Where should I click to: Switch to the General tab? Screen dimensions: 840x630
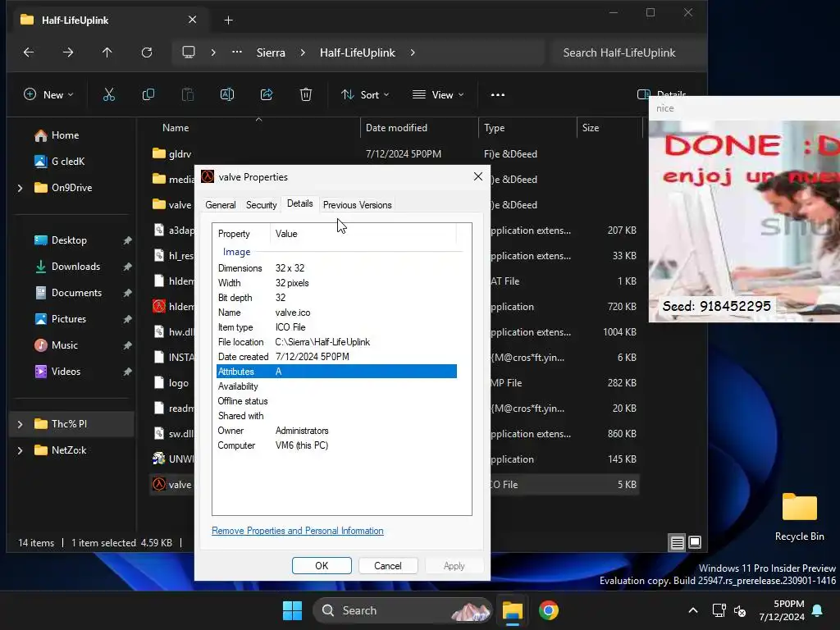(220, 205)
